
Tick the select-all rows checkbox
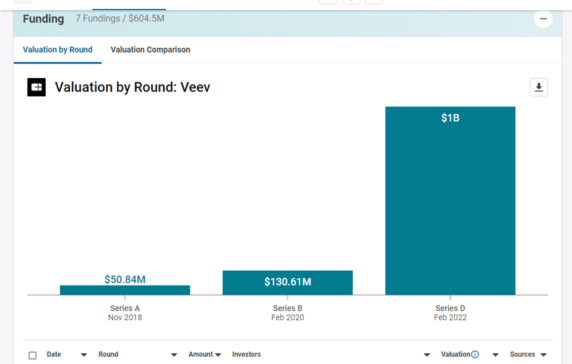point(32,355)
